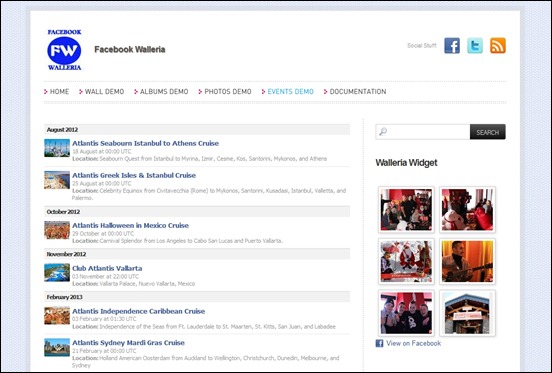Click the Facebook social icon
The height and width of the screenshot is (373, 552).
pyautogui.click(x=452, y=46)
